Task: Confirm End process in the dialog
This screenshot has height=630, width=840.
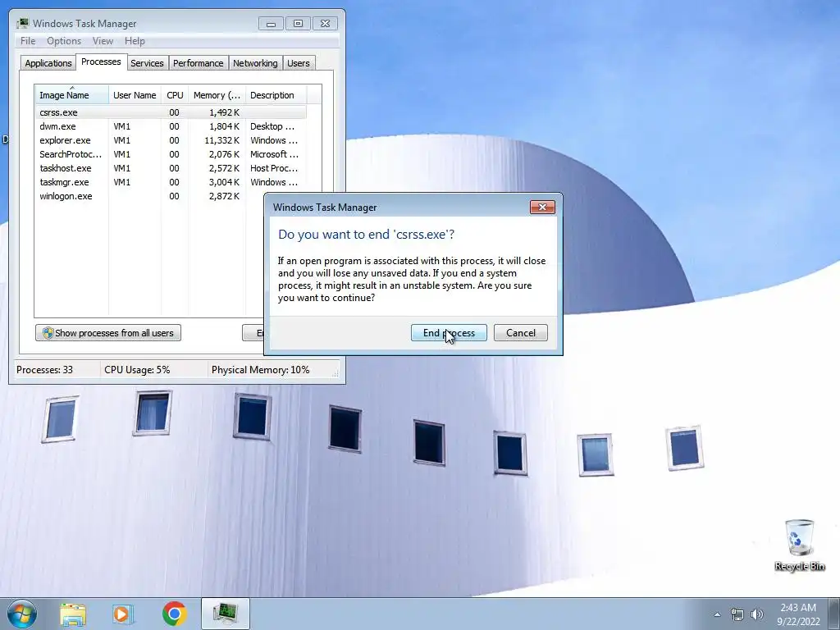Action: pyautogui.click(x=449, y=333)
